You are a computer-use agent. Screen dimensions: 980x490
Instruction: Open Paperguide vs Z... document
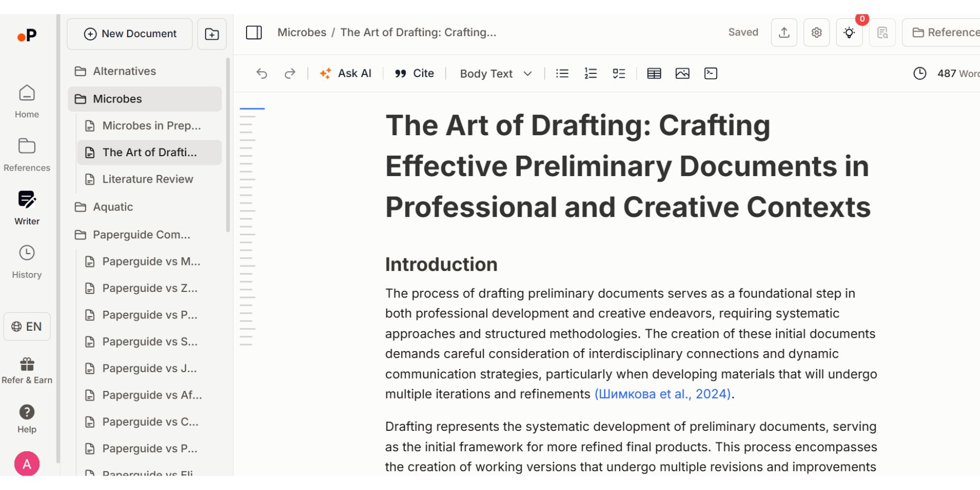(x=150, y=288)
